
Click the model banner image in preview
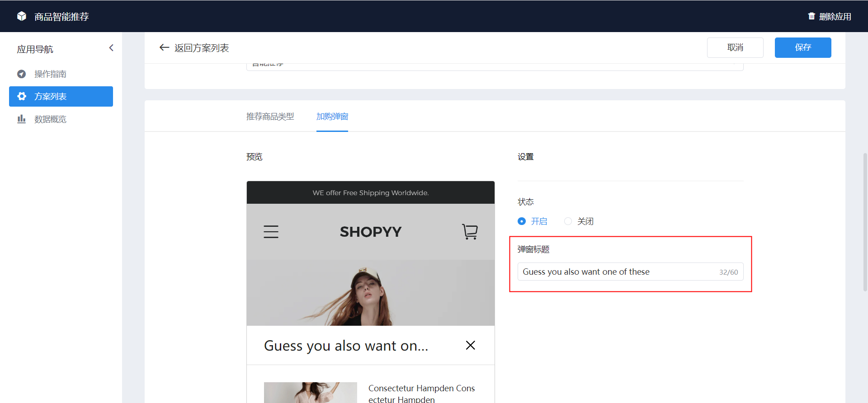point(371,293)
